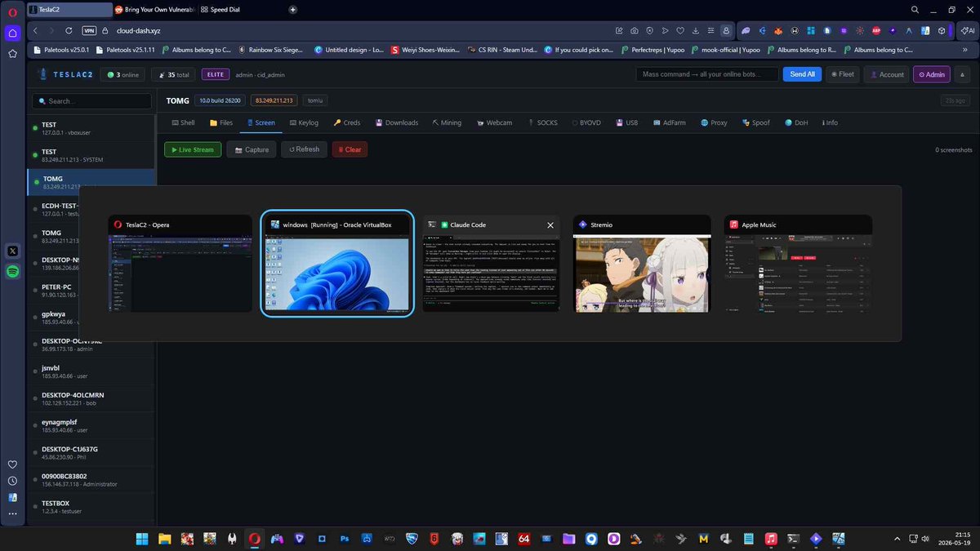
Task: Click the Refresh button under tabs
Action: (x=304, y=149)
